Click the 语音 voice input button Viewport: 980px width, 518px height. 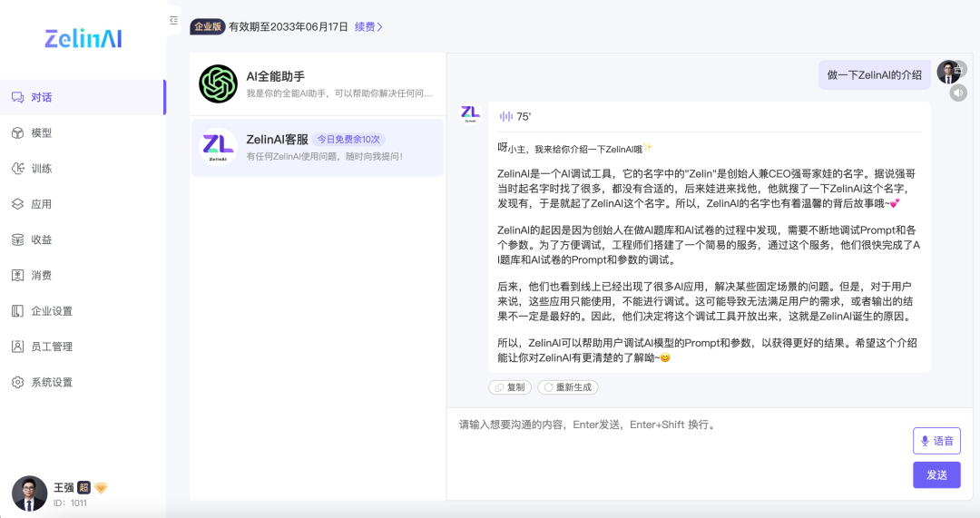click(x=936, y=441)
